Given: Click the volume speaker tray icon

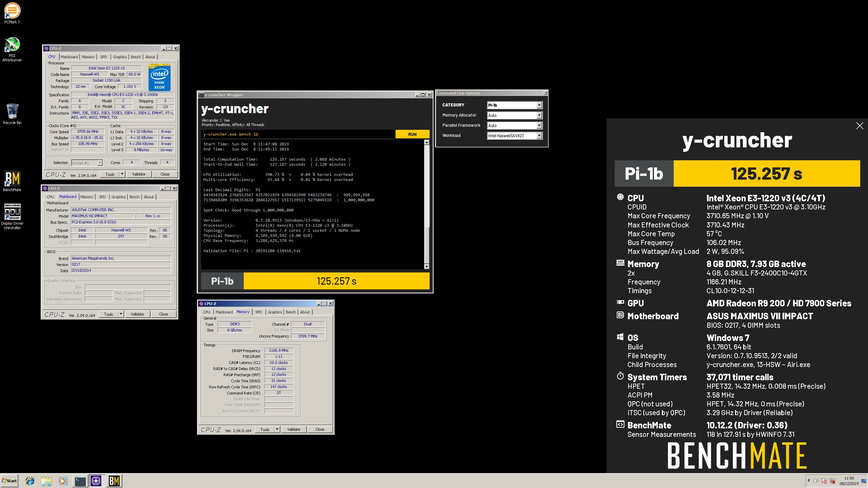Looking at the screenshot, I should click(x=816, y=481).
